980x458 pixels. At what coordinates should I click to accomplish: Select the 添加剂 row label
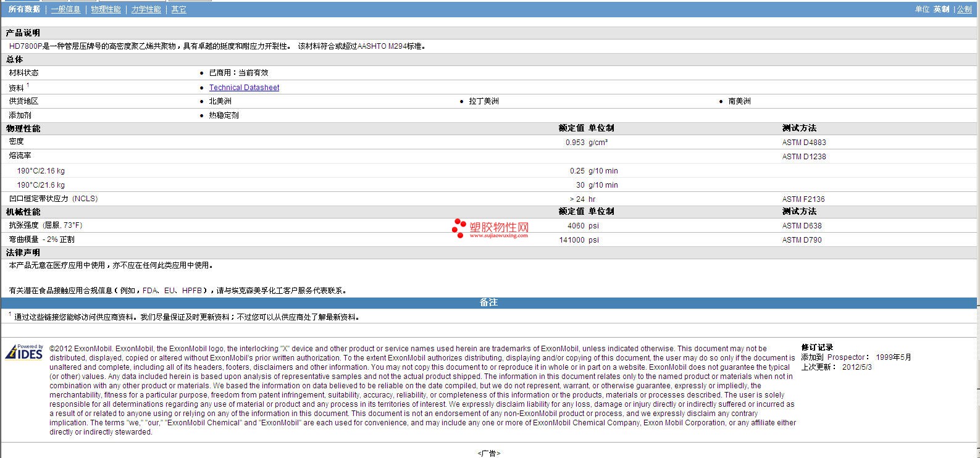pyautogui.click(x=20, y=115)
